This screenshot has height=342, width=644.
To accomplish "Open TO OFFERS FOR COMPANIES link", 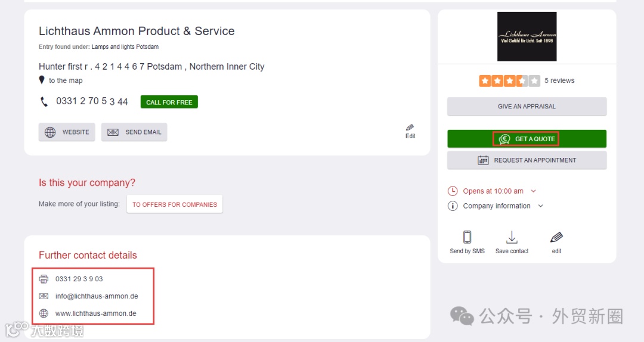I will (175, 204).
